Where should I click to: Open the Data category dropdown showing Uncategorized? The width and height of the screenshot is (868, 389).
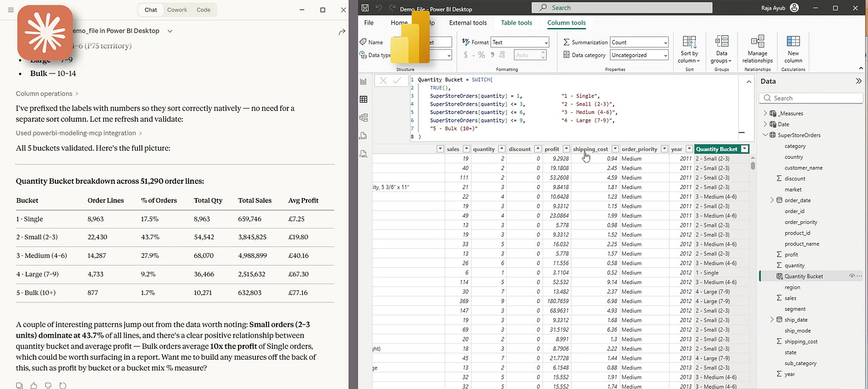pos(639,55)
